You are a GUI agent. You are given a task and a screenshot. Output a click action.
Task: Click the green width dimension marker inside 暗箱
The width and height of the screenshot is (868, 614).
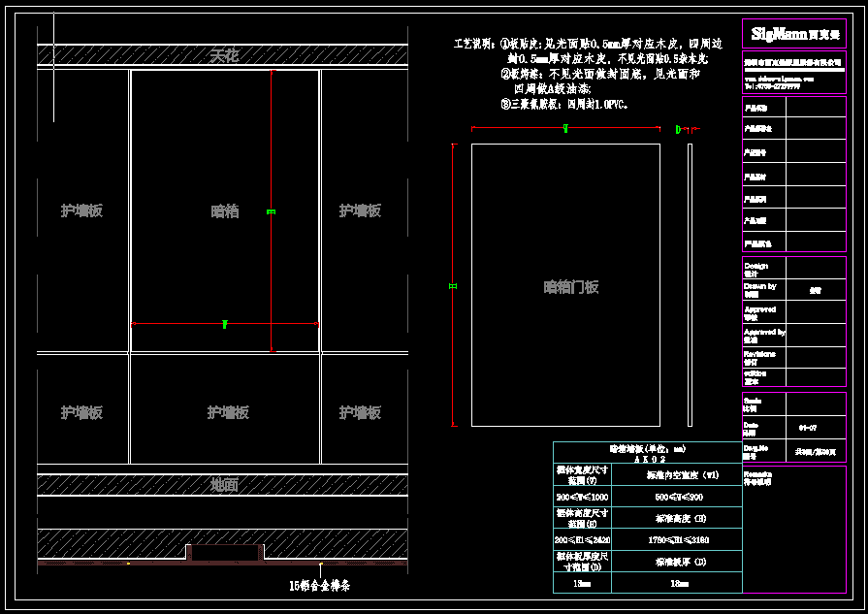pyautogui.click(x=224, y=323)
